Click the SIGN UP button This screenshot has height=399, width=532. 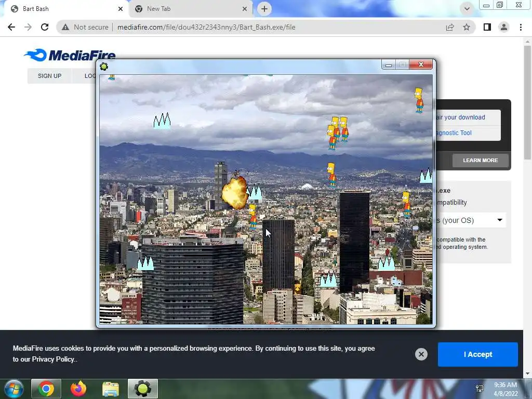pyautogui.click(x=49, y=76)
